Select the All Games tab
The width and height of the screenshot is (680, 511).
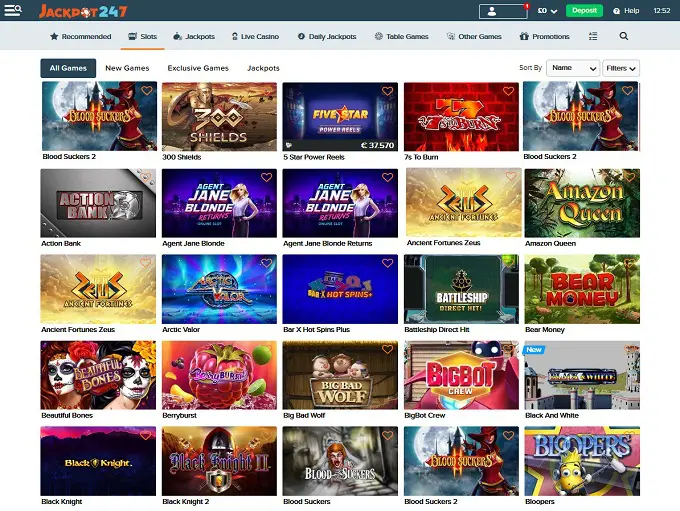pos(68,68)
